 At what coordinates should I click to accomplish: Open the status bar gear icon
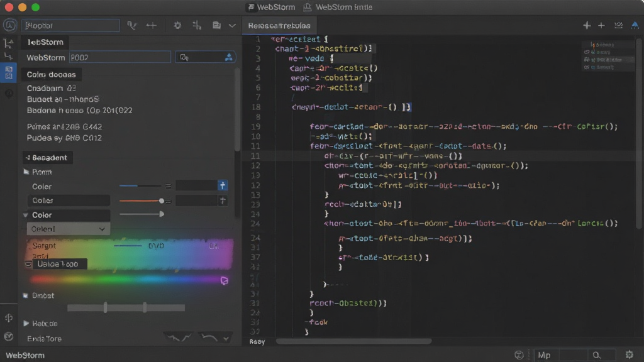[x=629, y=354]
